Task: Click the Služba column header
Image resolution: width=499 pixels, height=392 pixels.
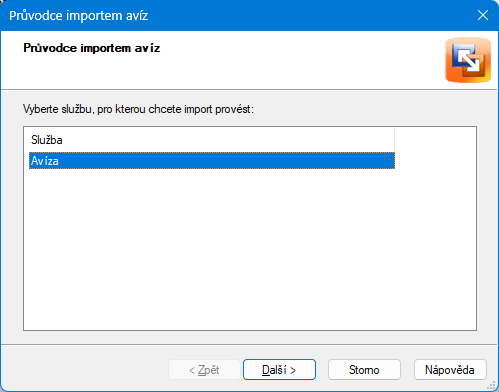Action: coord(212,140)
